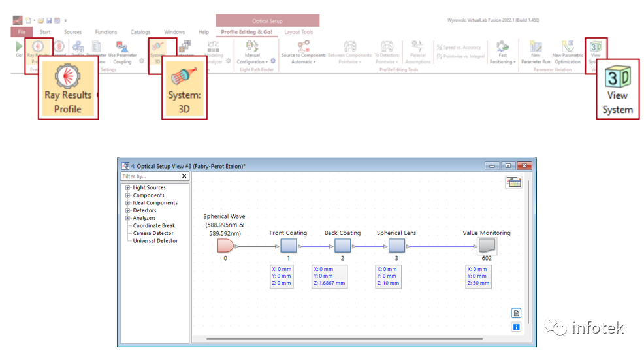Switch to the Start ribbon tab
Image resolution: width=644 pixels, height=354 pixels.
coord(45,32)
